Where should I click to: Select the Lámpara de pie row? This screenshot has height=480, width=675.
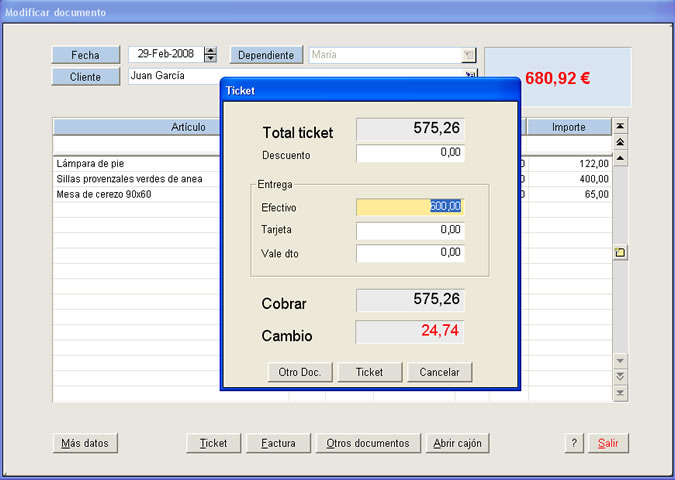click(137, 164)
